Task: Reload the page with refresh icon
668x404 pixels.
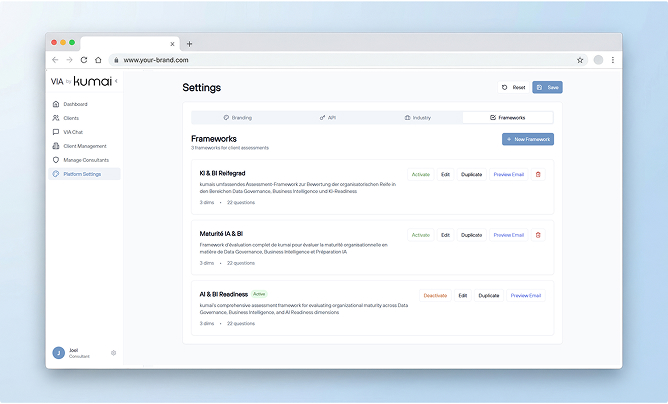Action: point(84,60)
